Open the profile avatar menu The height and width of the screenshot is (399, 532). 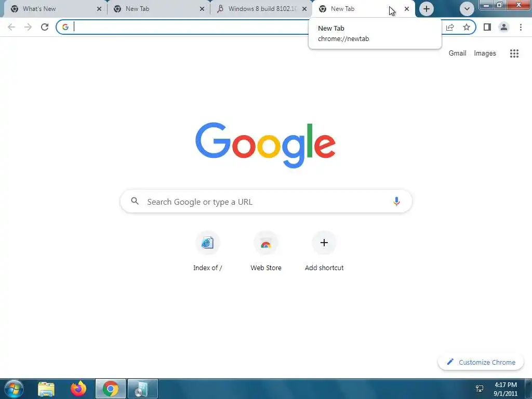[504, 27]
